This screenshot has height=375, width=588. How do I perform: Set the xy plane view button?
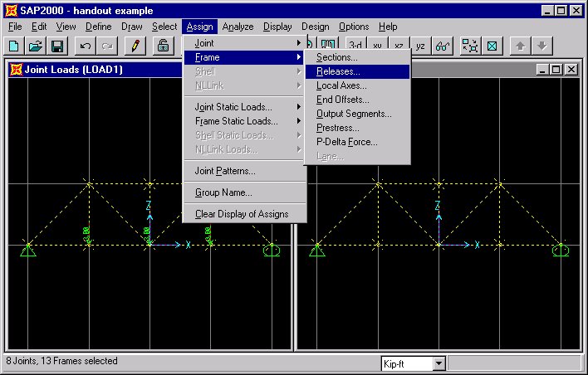pyautogui.click(x=377, y=46)
